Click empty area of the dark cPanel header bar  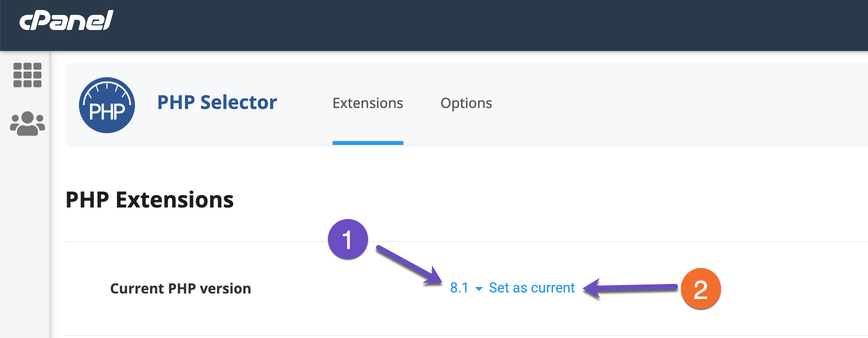[x=450, y=25]
